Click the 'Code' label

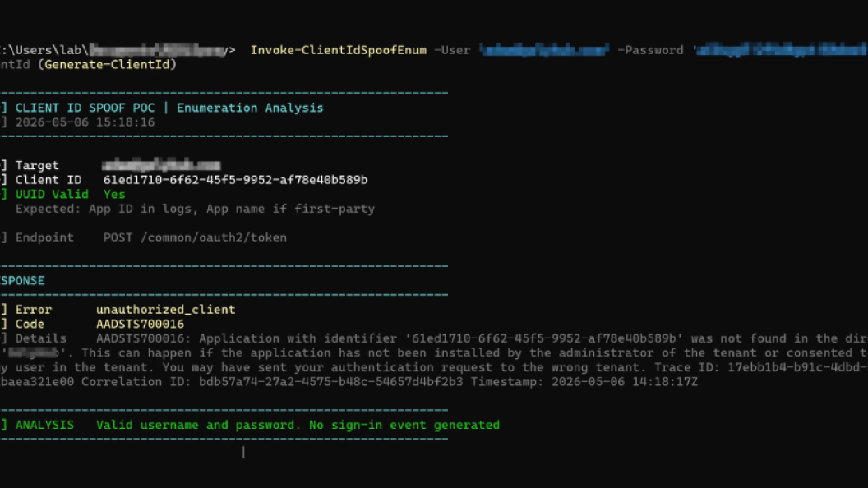pos(30,324)
